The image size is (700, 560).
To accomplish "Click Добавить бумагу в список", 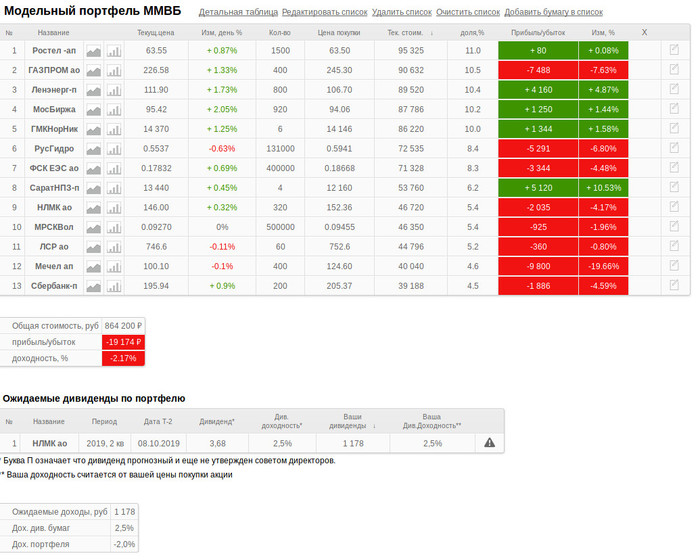I will [553, 12].
